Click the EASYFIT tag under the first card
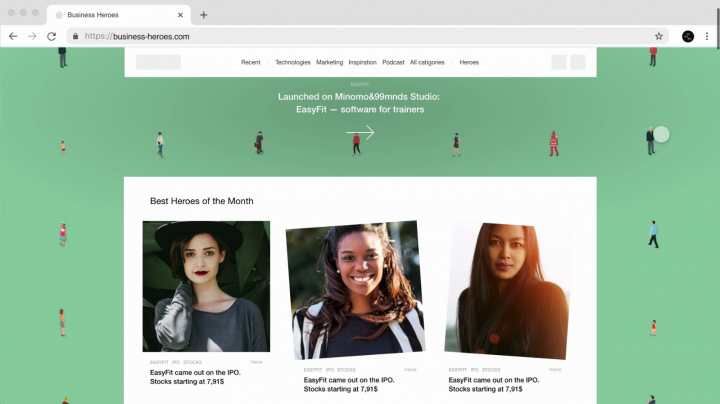Image resolution: width=720 pixels, height=404 pixels. tap(159, 362)
